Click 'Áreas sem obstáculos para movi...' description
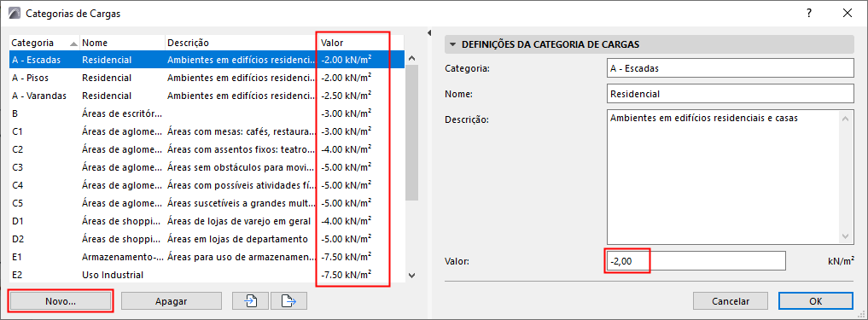Viewport: 868px width, 320px height. coord(242,167)
